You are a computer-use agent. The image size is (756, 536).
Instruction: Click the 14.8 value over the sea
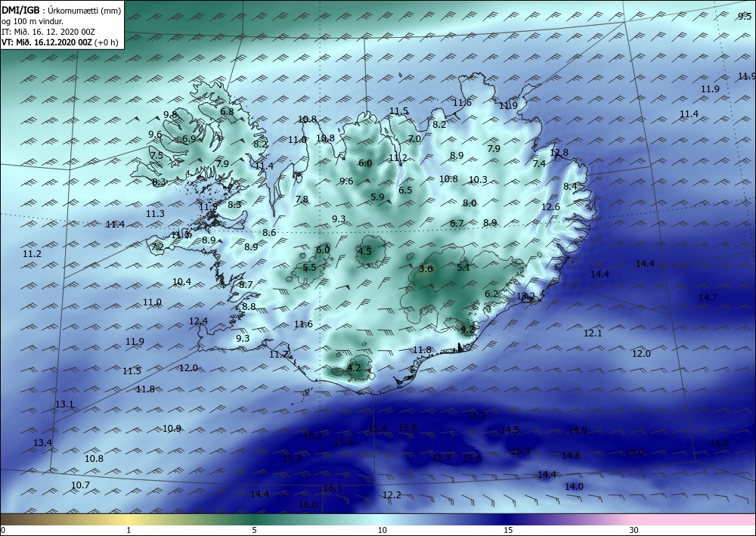[x=571, y=455]
